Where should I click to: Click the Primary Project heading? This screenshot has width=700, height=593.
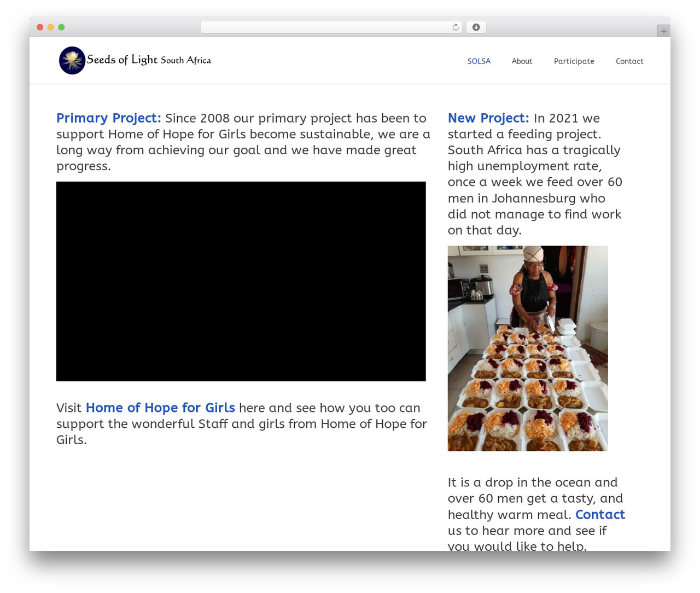[109, 118]
